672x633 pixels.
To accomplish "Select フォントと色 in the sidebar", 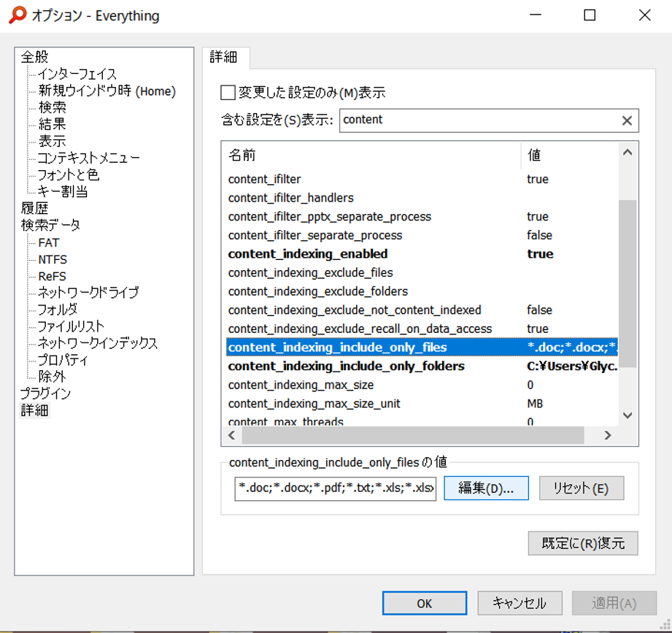I will (x=69, y=174).
